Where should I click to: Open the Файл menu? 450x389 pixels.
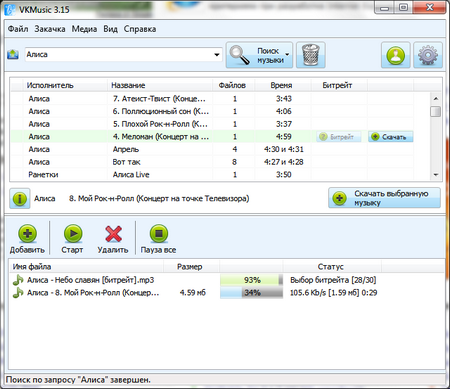pos(18,29)
